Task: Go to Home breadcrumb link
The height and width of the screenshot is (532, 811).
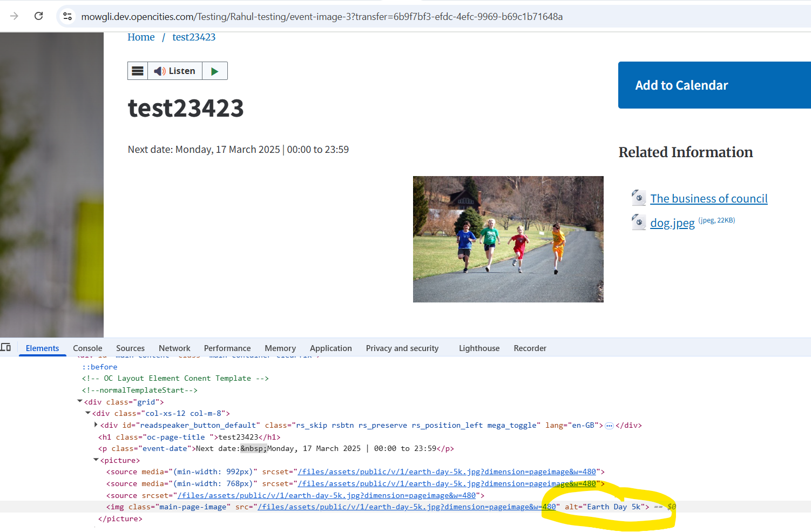Action: tap(141, 37)
